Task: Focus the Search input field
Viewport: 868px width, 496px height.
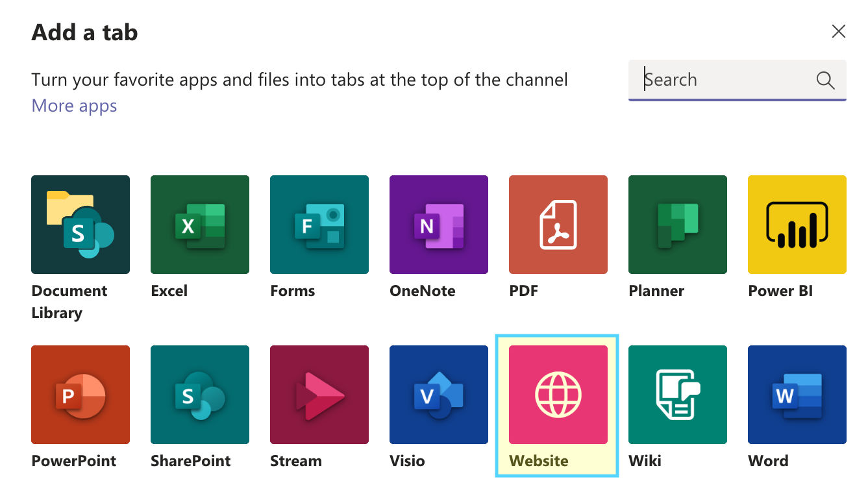Action: click(x=738, y=81)
